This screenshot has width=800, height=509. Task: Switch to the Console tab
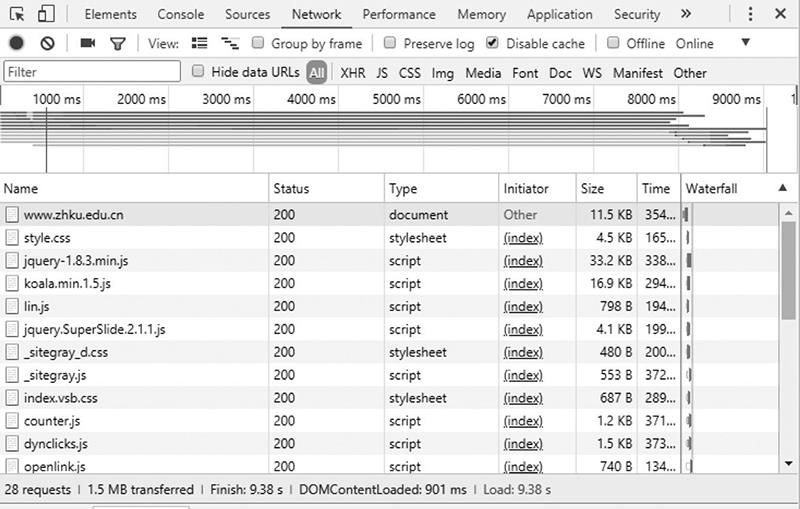(181, 14)
